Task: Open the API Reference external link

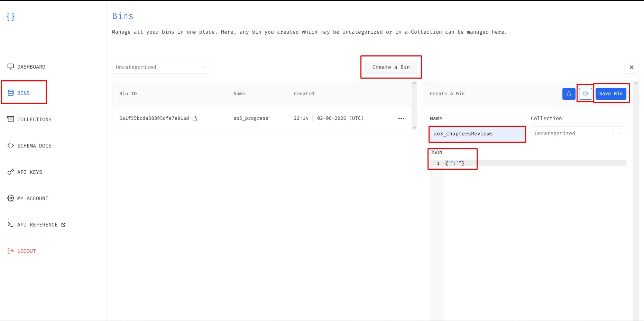Action: [x=37, y=225]
